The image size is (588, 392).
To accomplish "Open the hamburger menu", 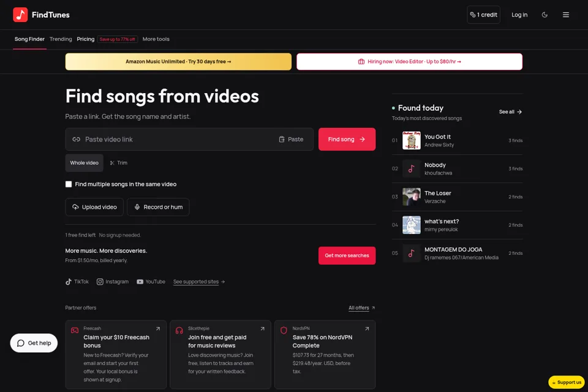I will pyautogui.click(x=565, y=15).
